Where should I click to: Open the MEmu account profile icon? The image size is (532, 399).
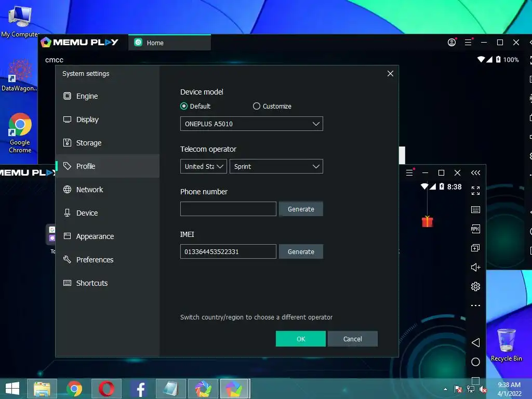(451, 43)
